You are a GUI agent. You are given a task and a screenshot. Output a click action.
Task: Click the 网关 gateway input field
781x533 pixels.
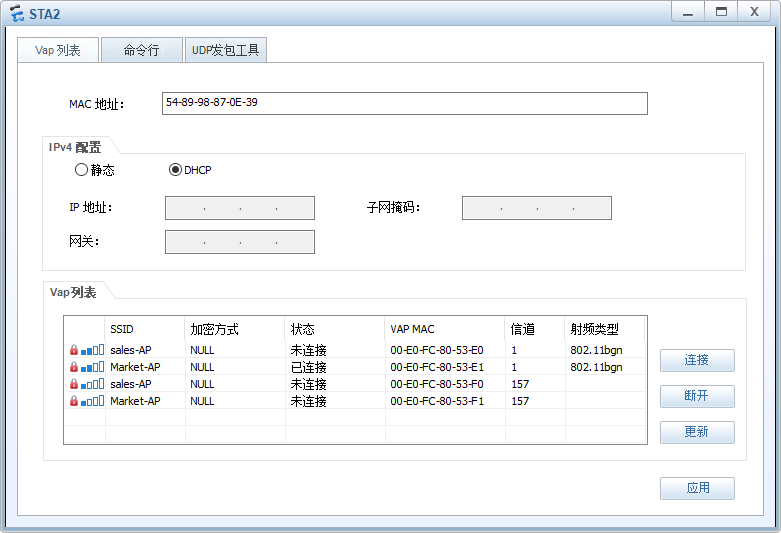coord(240,242)
